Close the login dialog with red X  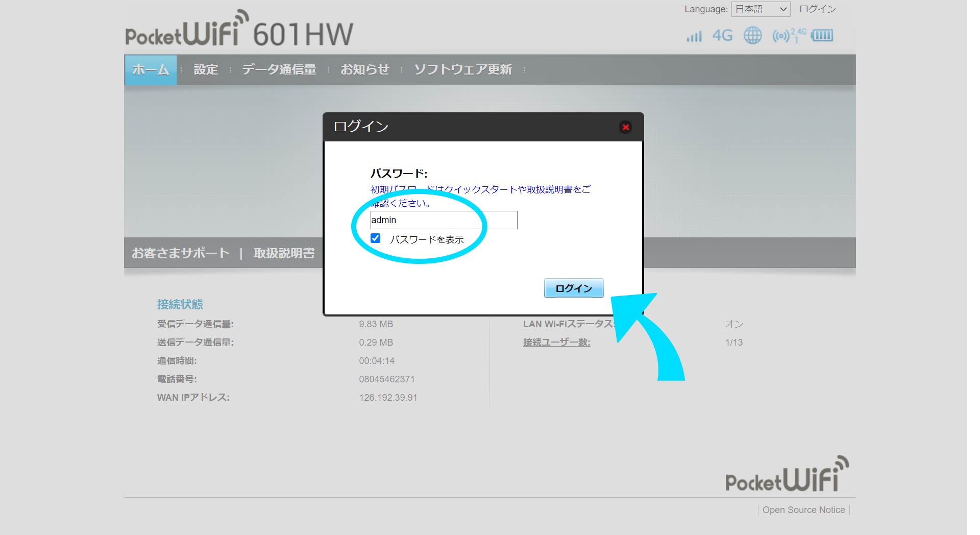pyautogui.click(x=625, y=127)
